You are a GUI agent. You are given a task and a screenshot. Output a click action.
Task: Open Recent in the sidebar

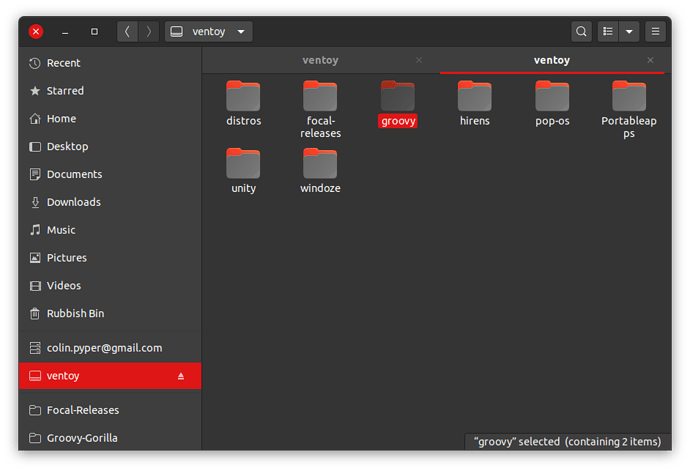[x=110, y=63]
